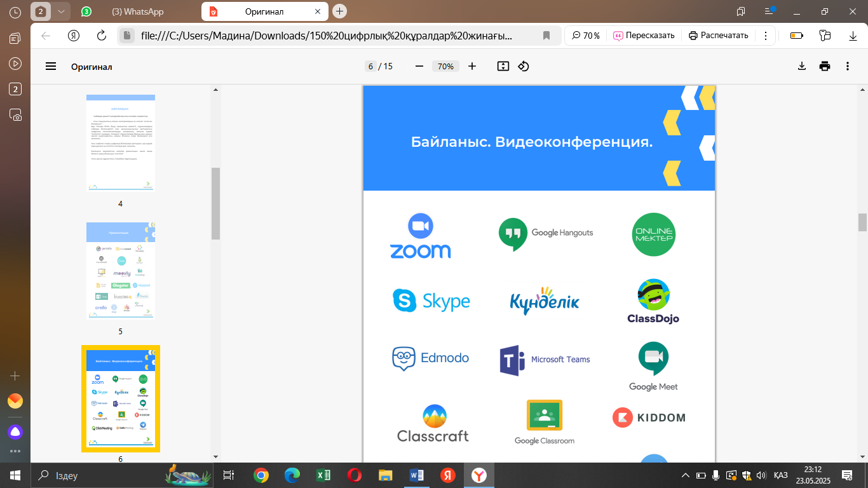The image size is (868, 488).
Task: Launch Google Chrome from the taskbar
Action: (x=261, y=475)
